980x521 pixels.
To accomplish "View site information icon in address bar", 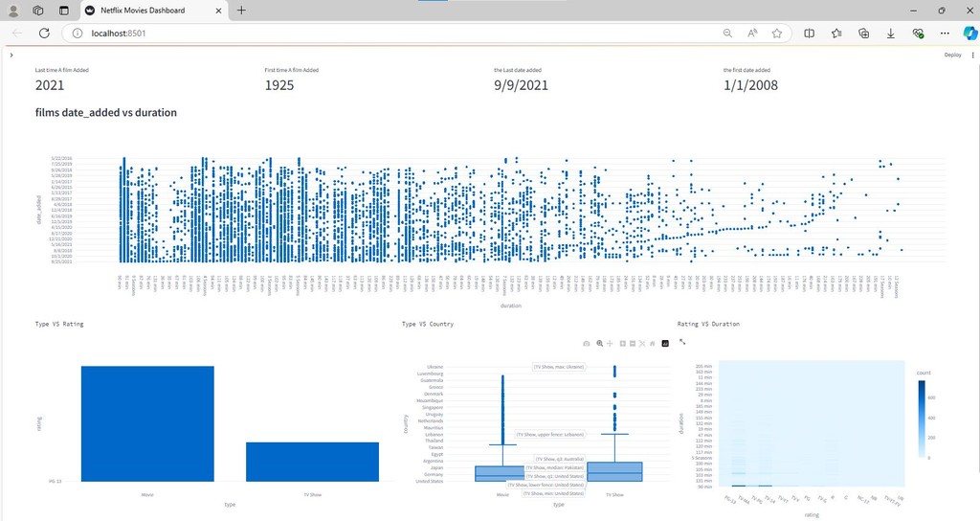I will (78, 34).
